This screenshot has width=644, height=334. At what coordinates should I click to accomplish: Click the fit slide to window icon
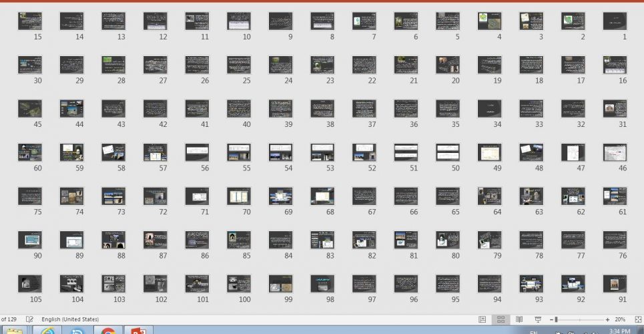638,319
